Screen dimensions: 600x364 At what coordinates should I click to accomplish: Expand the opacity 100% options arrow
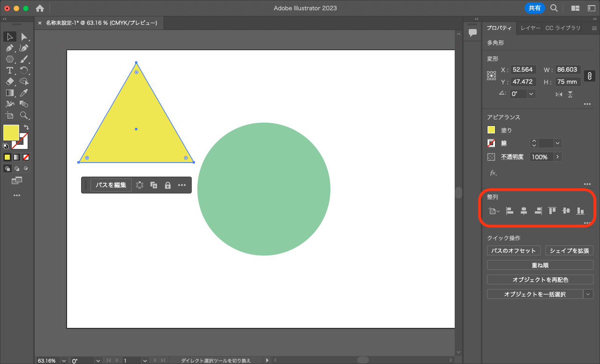(558, 157)
